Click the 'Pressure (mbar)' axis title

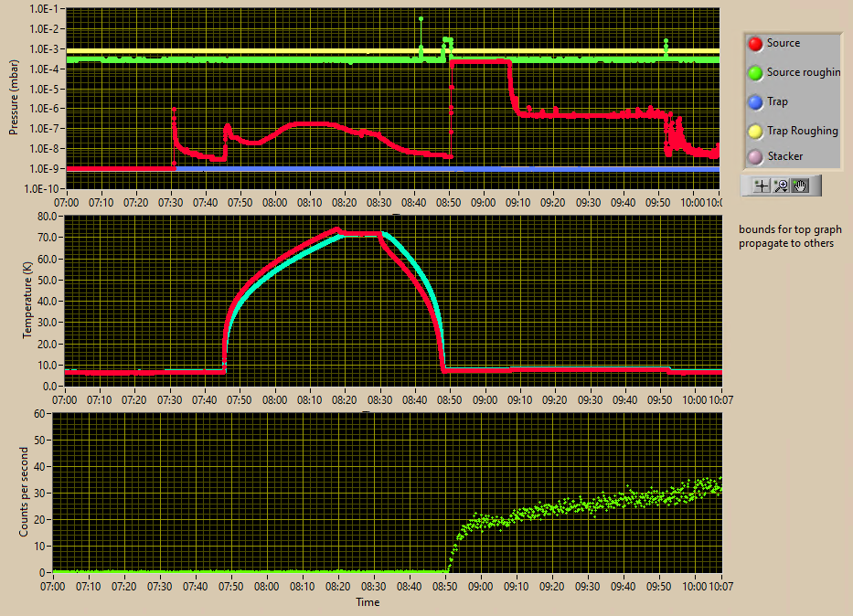click(x=14, y=97)
